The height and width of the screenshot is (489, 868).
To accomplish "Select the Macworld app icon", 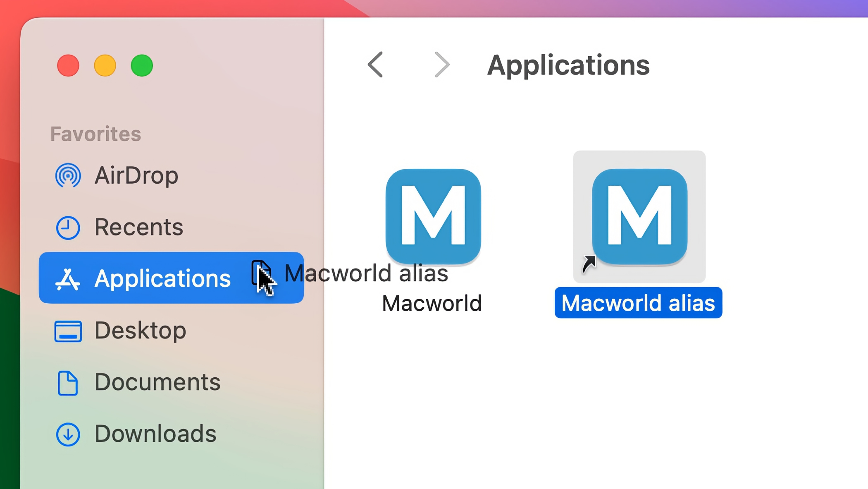I will click(x=433, y=216).
